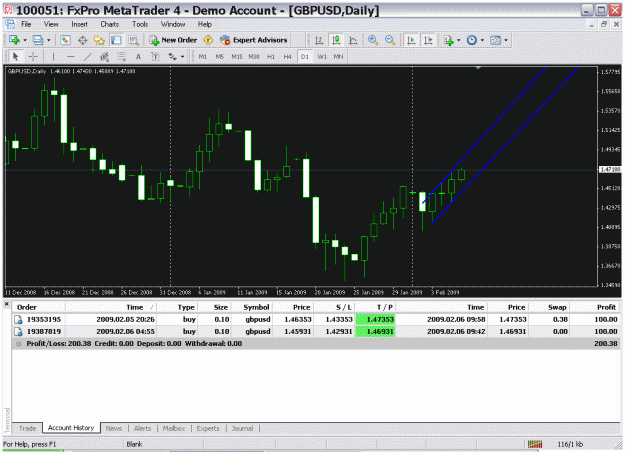Set timeframe to M30
625x452 pixels.
pos(254,57)
